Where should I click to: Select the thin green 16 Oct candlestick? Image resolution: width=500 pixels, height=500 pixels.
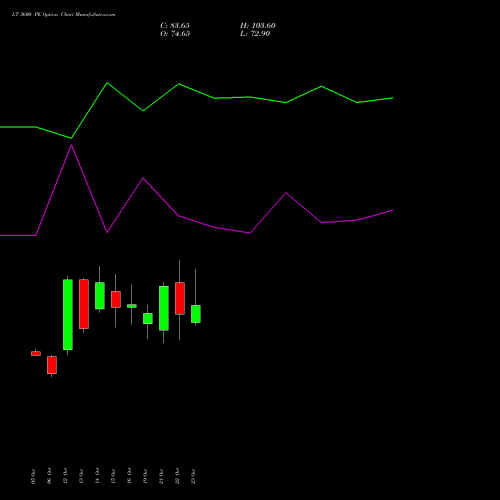(x=132, y=306)
